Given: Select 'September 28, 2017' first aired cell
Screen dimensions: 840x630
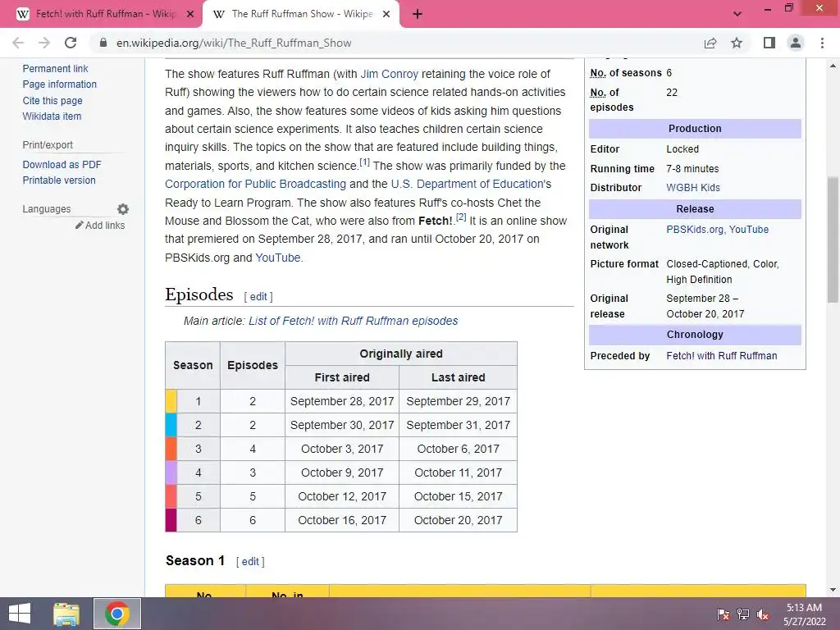Looking at the screenshot, I should (342, 401).
